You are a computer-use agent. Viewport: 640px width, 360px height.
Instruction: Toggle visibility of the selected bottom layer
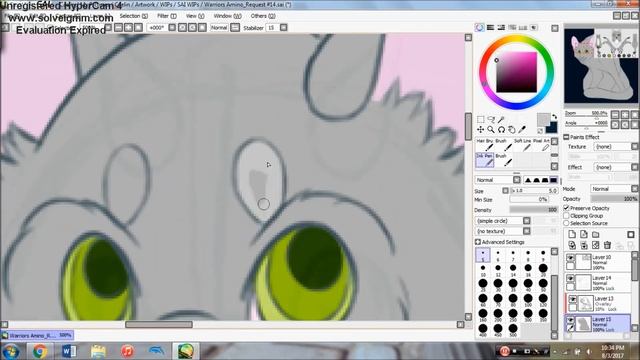571,320
